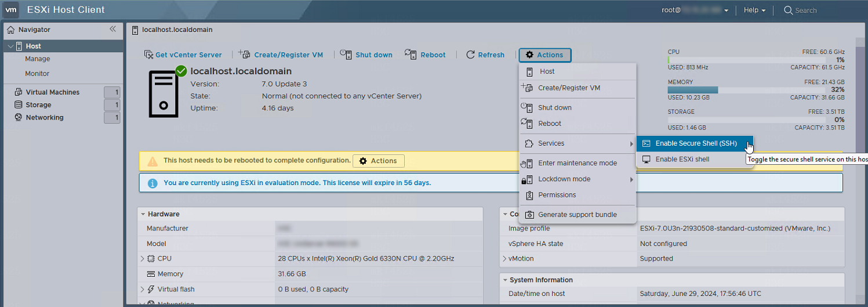This screenshot has width=868, height=307.
Task: Click the Host icon in Actions menu
Action: (529, 71)
